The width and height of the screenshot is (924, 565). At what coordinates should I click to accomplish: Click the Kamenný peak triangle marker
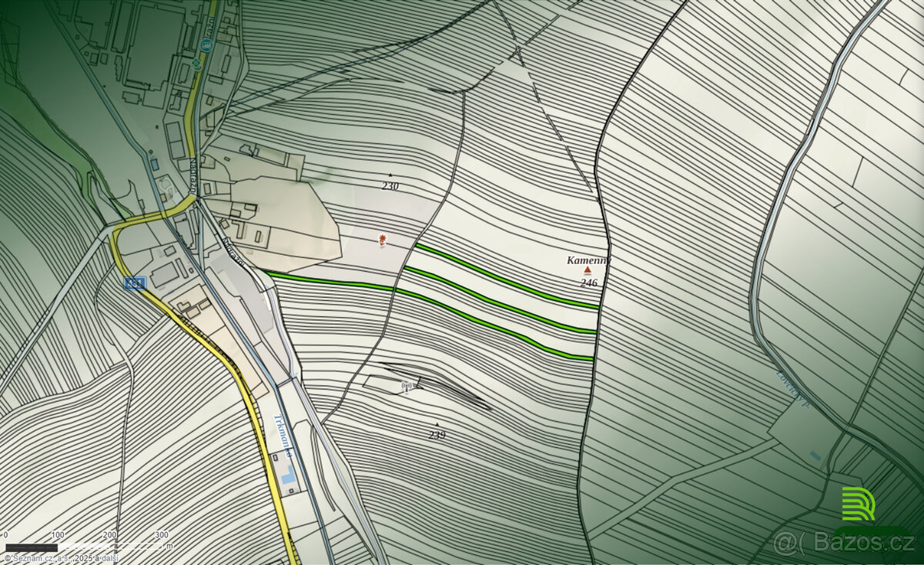pyautogui.click(x=588, y=271)
